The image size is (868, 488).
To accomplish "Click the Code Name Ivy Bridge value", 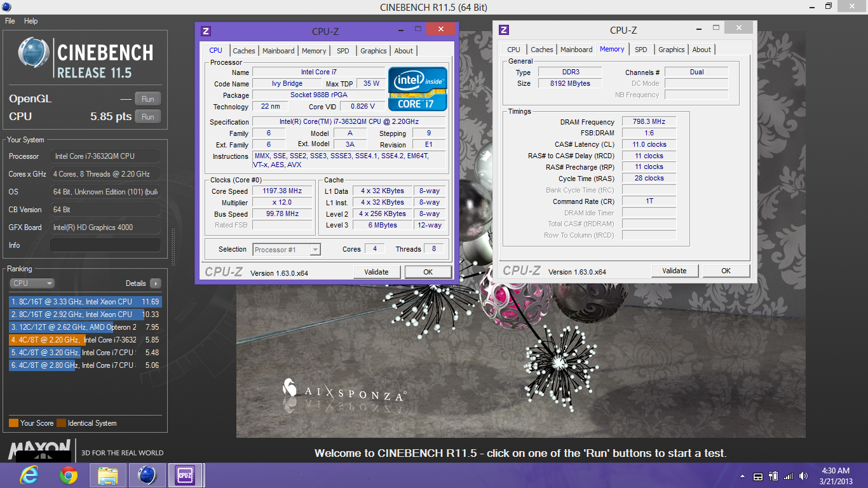I will pos(287,84).
